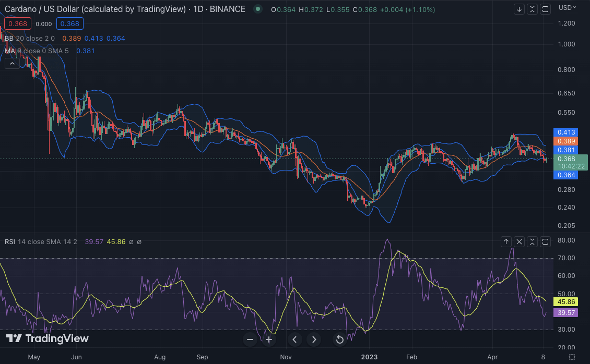Click the red sell price 0.368 button
Image resolution: width=590 pixels, height=364 pixels.
(x=18, y=23)
